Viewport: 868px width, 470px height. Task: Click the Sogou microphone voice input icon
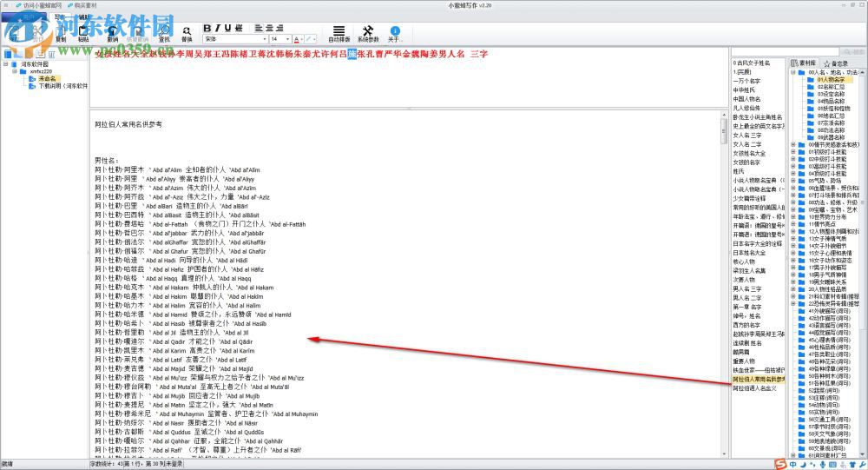(x=823, y=465)
